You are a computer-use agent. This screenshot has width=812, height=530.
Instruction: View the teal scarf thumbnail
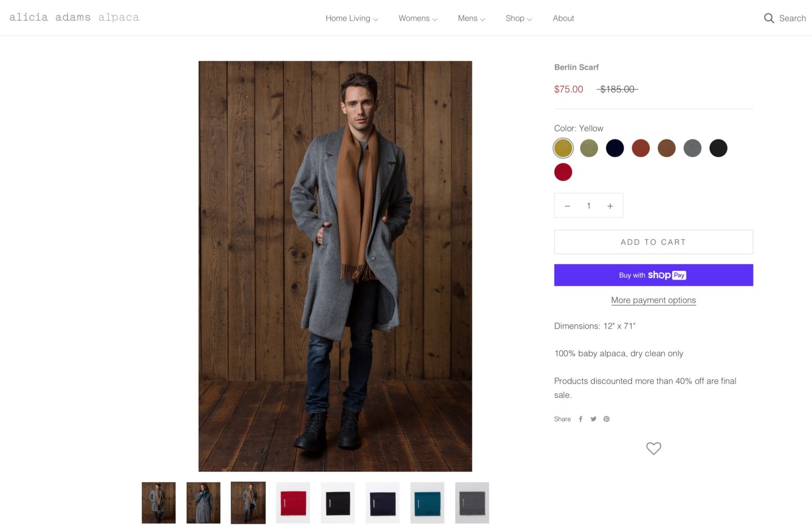[427, 503]
